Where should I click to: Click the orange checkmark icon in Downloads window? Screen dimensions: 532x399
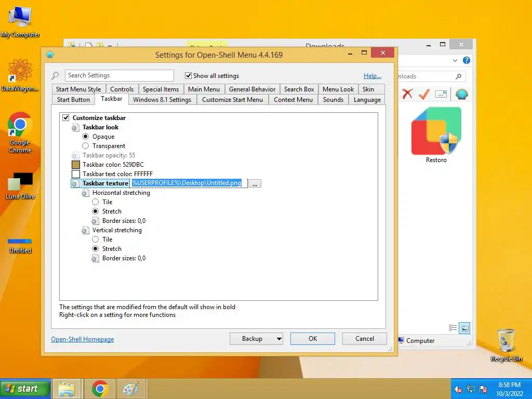(424, 94)
